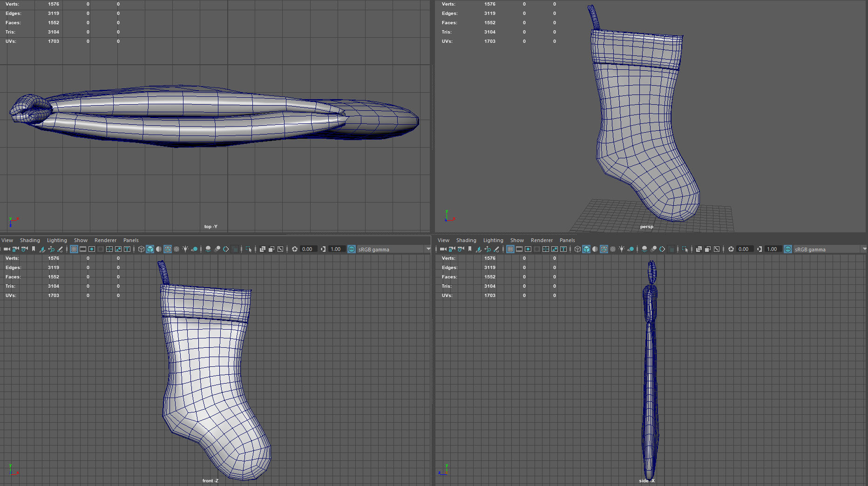Toggle Grid display in front viewport toolbar
This screenshot has width=868, height=486.
coord(74,249)
